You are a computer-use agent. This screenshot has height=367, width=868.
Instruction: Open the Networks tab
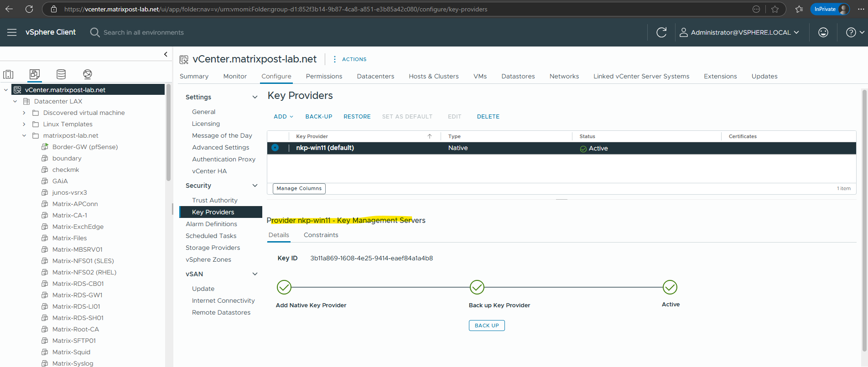click(x=564, y=76)
